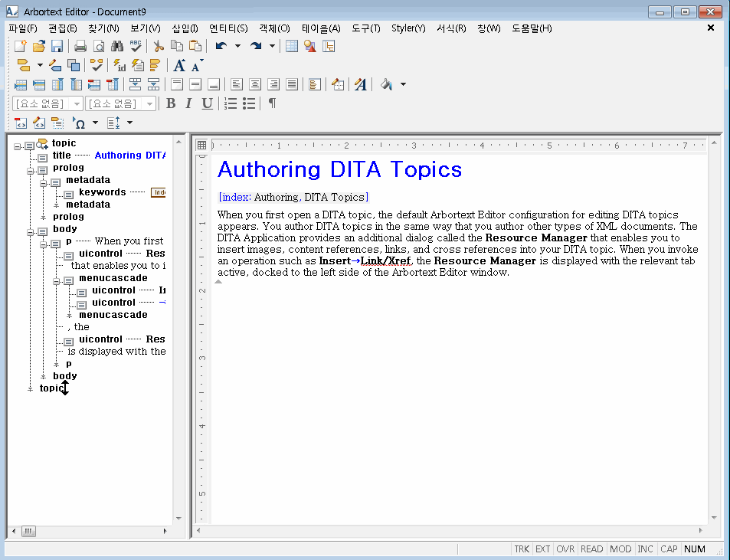The width and height of the screenshot is (730, 560).
Task: Open Modify Font with the pencil A icon
Action: point(360,84)
